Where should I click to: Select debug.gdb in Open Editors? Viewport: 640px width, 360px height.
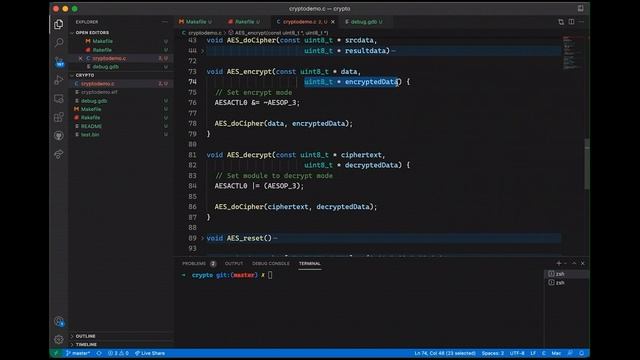(x=106, y=67)
